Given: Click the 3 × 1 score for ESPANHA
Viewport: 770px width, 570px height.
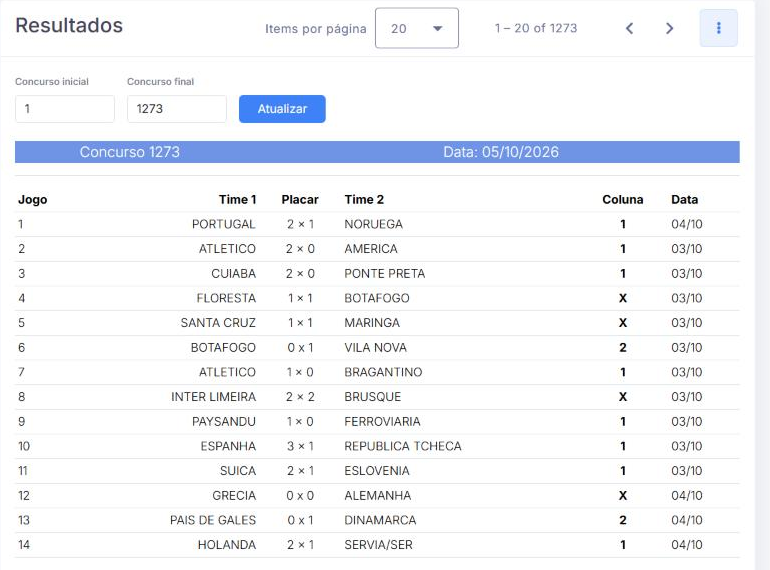Looking at the screenshot, I should tap(300, 446).
